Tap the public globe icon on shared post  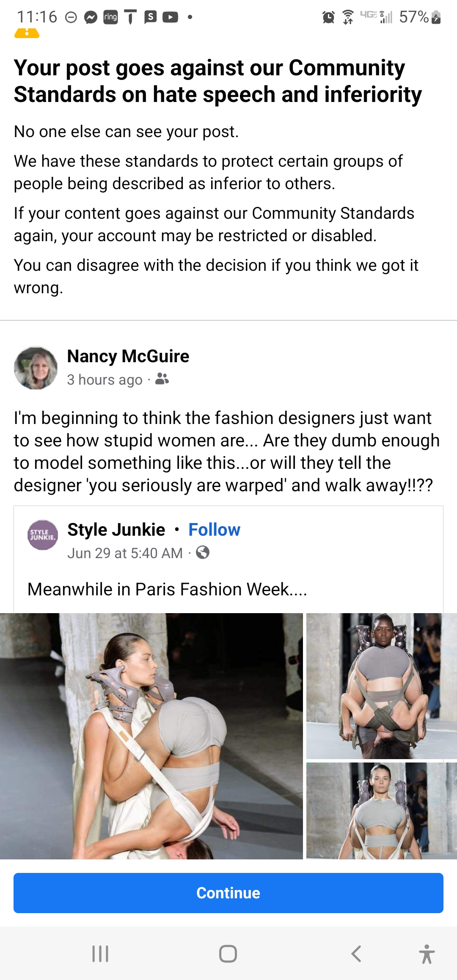(203, 552)
